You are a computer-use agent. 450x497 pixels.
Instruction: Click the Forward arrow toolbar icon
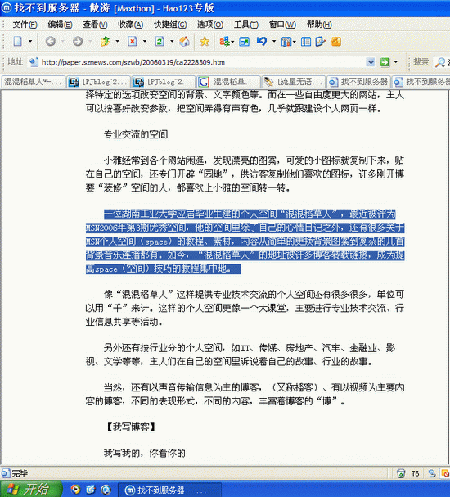pos(78,42)
